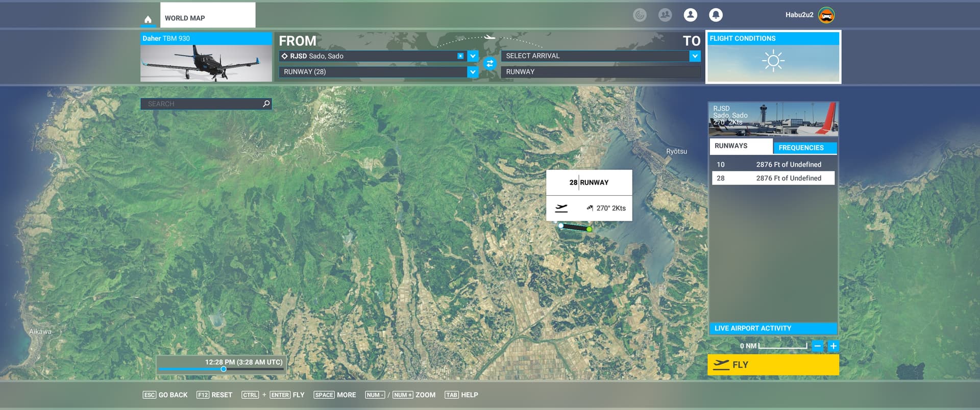Click the time of day slider handle
980x410 pixels.
tap(224, 369)
